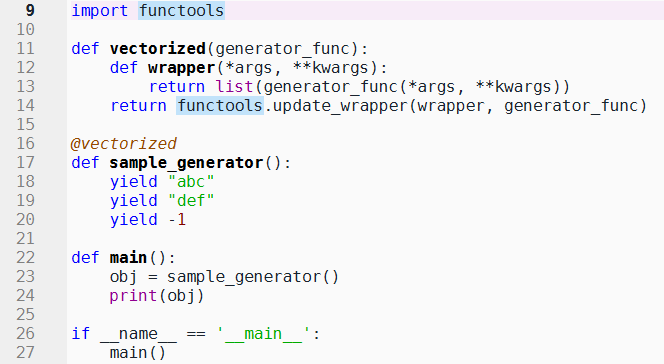Click line number 27 in the gutter
The height and width of the screenshot is (364, 664).
[x=25, y=352]
